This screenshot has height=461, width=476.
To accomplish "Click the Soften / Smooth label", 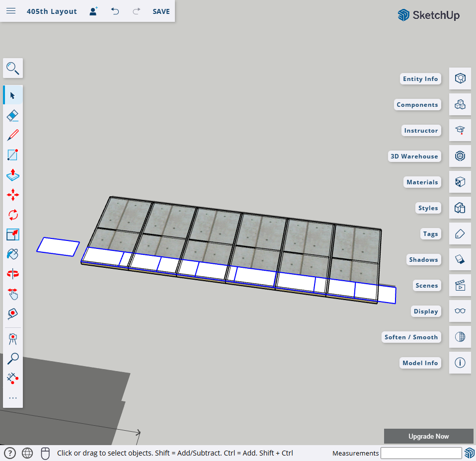I will 411,337.
